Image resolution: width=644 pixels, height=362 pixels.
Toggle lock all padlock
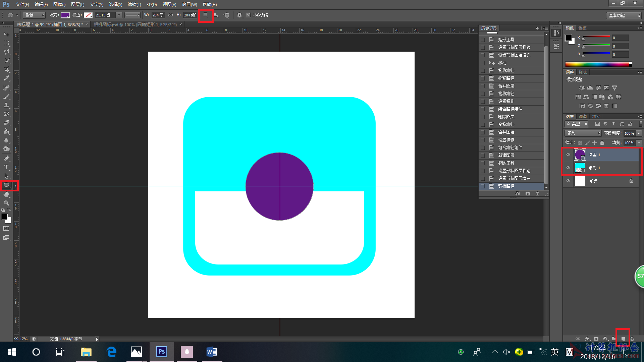(x=602, y=143)
